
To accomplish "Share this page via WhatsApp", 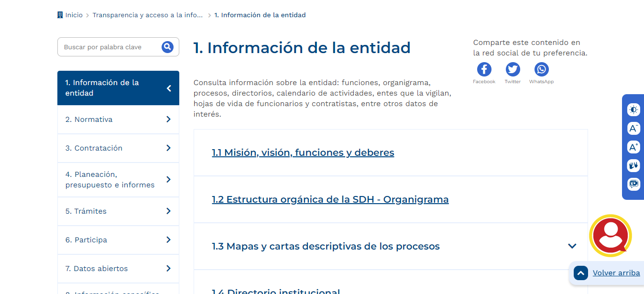I will coord(541,70).
